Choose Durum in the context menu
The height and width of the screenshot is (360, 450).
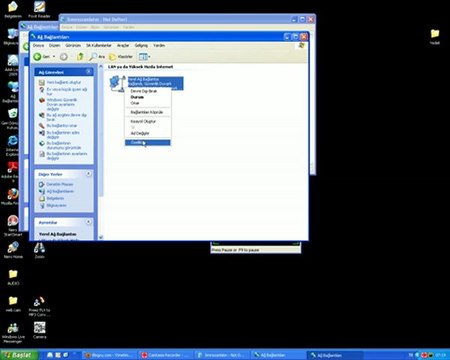pyautogui.click(x=148, y=97)
